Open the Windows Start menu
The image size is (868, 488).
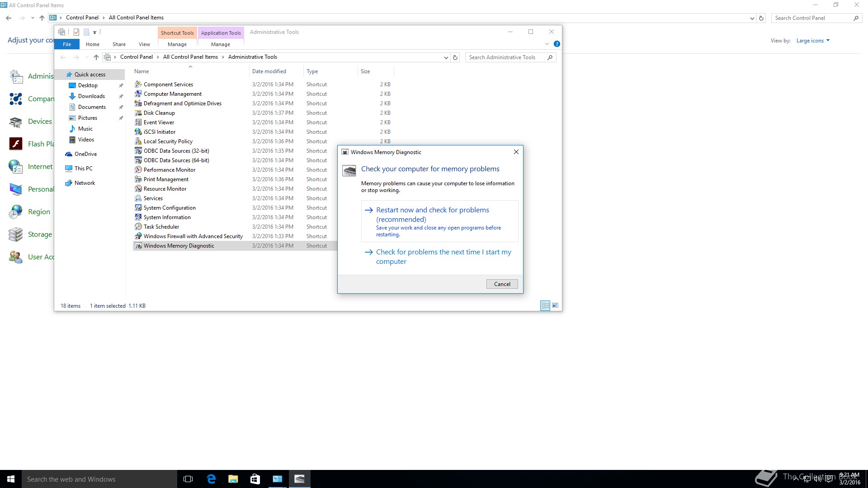pos(11,479)
